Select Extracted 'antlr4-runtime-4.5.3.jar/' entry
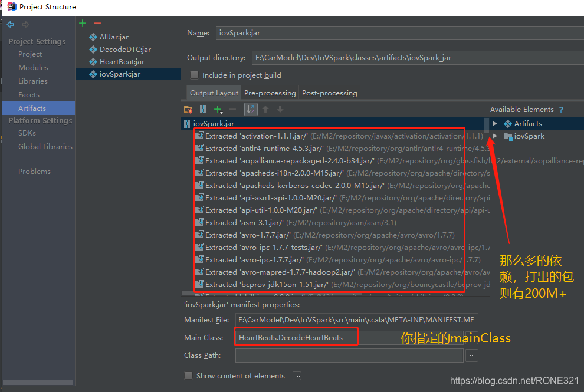 coord(342,148)
